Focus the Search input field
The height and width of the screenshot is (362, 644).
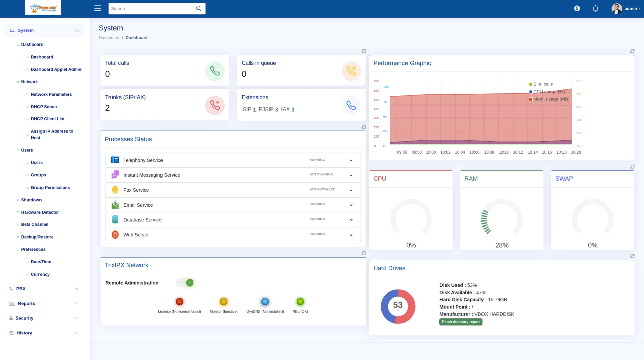tap(152, 9)
